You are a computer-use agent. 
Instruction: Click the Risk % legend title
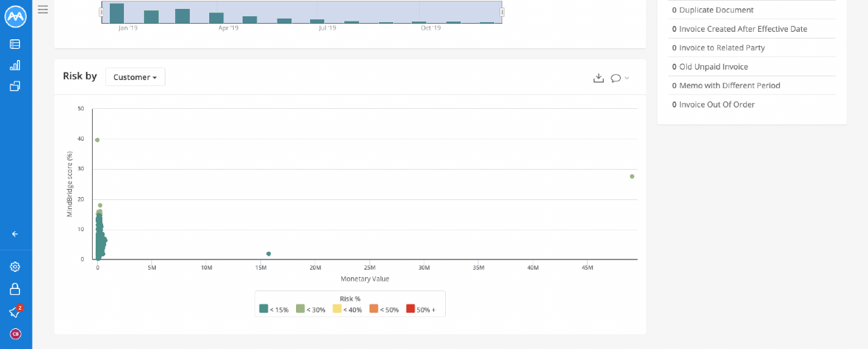pos(350,299)
